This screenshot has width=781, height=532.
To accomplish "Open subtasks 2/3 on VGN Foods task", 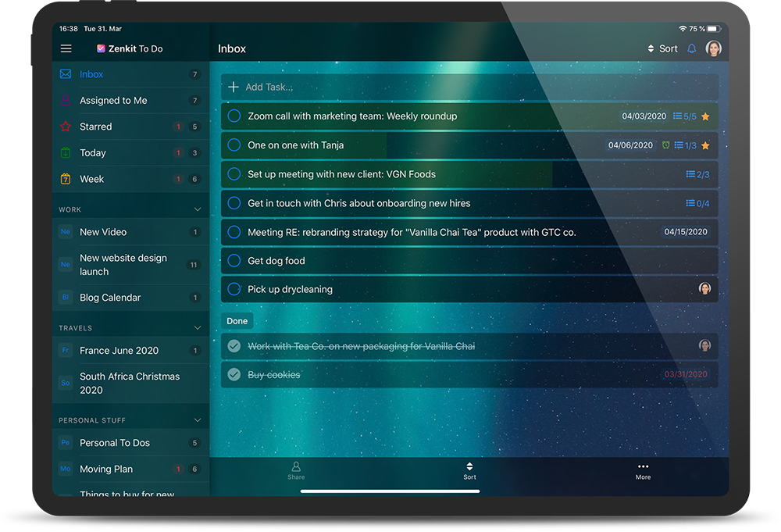I will click(x=697, y=174).
